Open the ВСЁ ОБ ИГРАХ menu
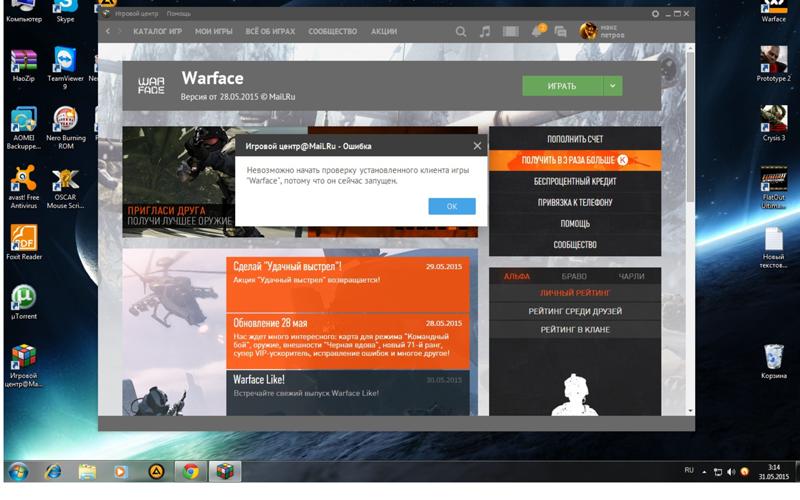The height and width of the screenshot is (500, 800). tap(270, 32)
